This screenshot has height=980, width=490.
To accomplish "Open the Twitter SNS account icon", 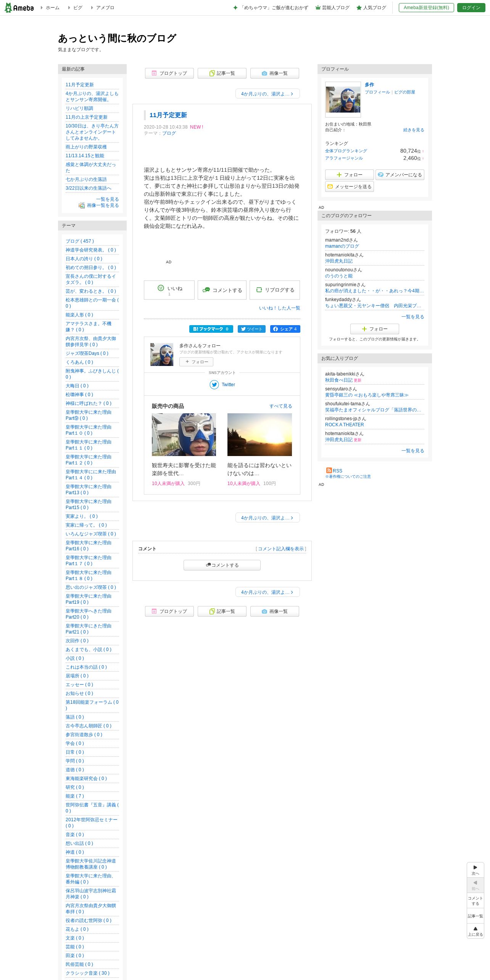I will [214, 385].
